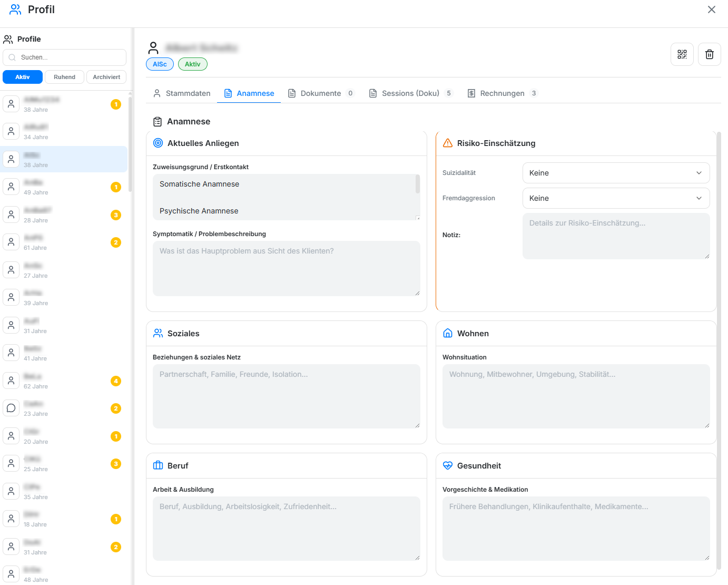Click the Suchen search field
The height and width of the screenshot is (585, 728).
coord(64,57)
